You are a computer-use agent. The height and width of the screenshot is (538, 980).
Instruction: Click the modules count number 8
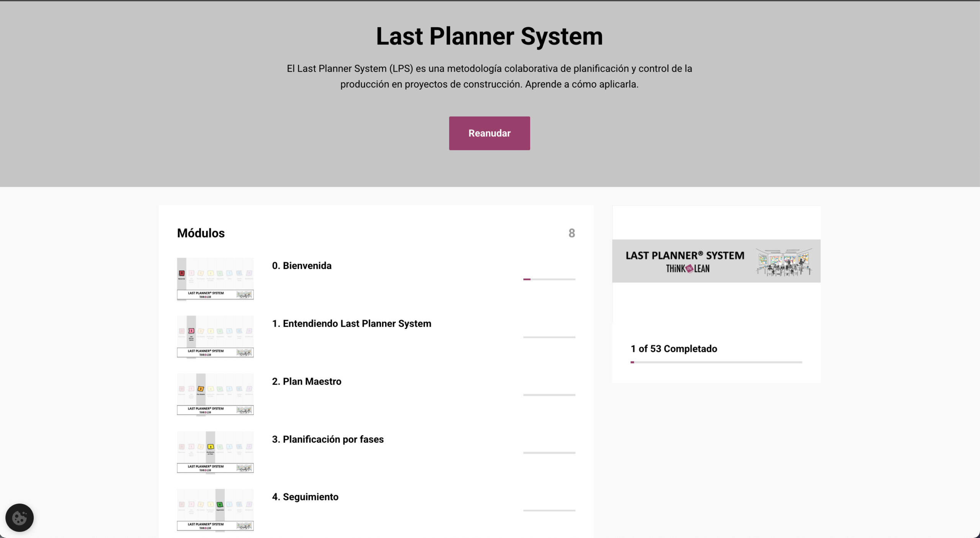(572, 233)
